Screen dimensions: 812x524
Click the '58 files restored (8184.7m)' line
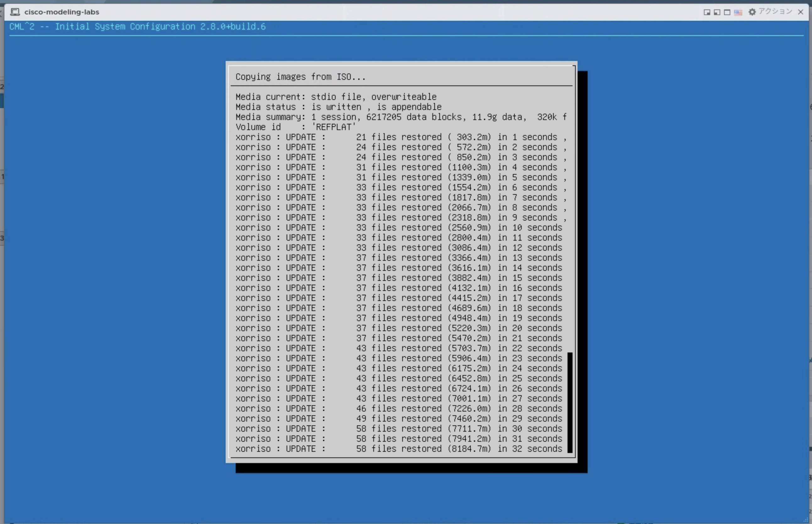click(x=398, y=449)
